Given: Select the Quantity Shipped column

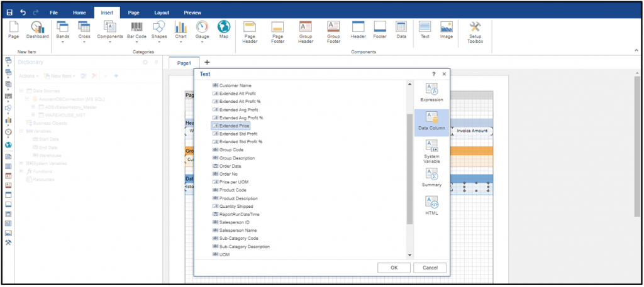Looking at the screenshot, I should tap(233, 206).
